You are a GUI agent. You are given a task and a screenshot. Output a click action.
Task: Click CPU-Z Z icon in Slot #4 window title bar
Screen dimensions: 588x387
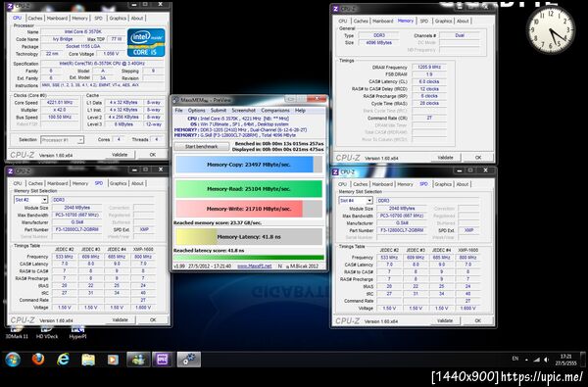pyautogui.click(x=335, y=172)
